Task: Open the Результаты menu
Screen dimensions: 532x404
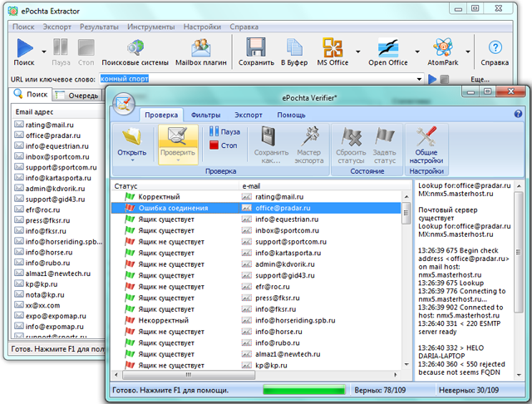Action: tap(99, 27)
